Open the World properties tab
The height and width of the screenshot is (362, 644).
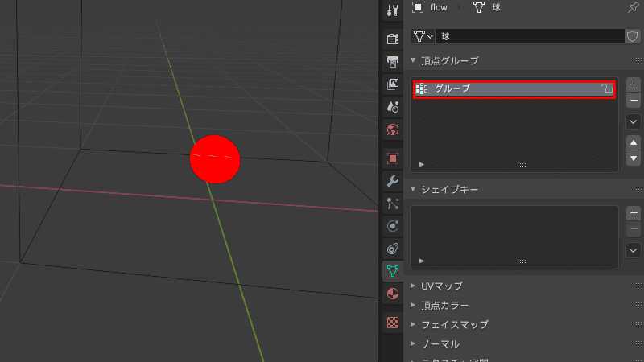click(x=393, y=130)
